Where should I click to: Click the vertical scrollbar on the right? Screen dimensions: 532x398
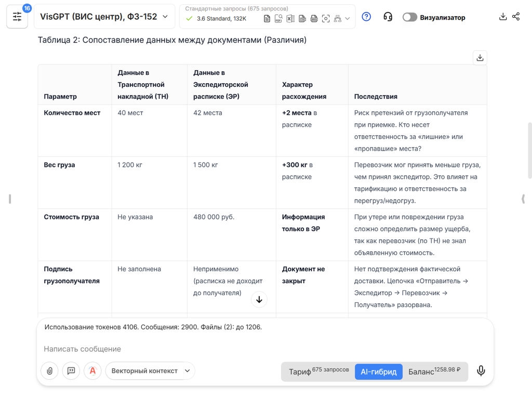(x=529, y=150)
